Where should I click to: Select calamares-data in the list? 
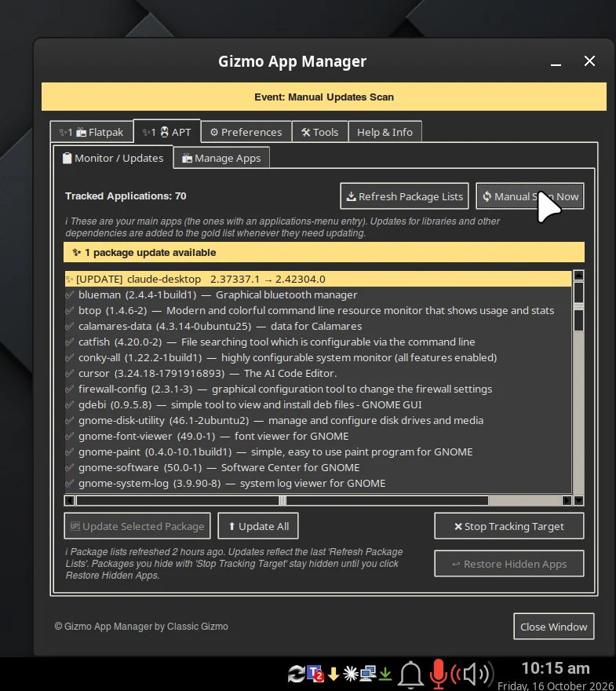click(318, 326)
